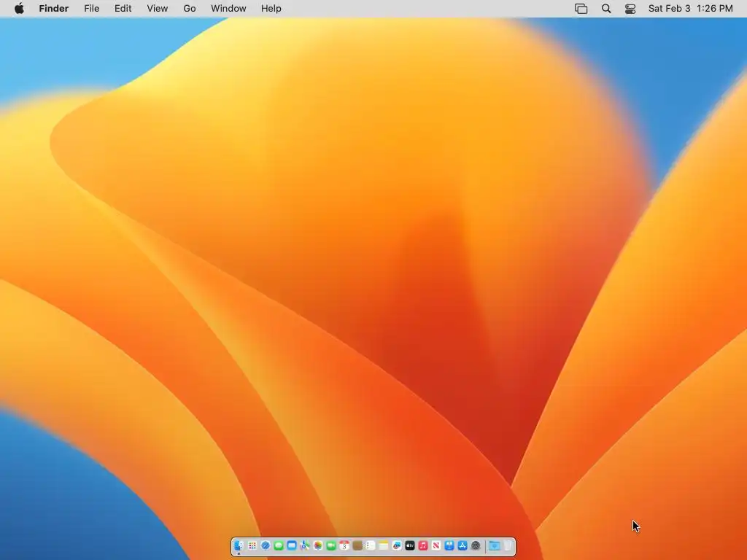Screen dimensions: 747x560
Task: Open the Edit menu
Action: [123, 9]
